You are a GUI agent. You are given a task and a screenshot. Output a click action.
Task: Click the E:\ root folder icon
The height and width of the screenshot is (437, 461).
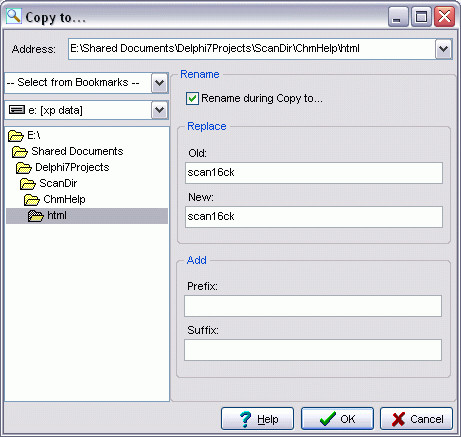point(15,136)
